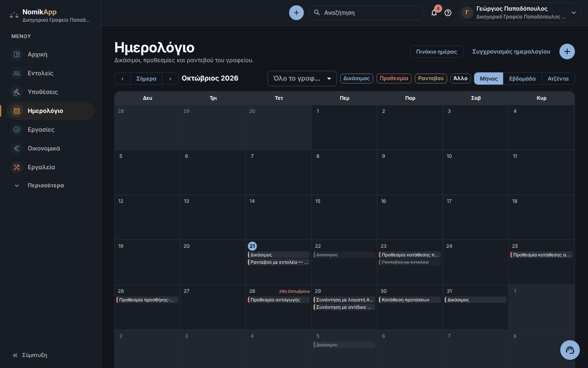Toggle the Ραντεβού filter chip
This screenshot has height=368, width=588.
click(431, 79)
